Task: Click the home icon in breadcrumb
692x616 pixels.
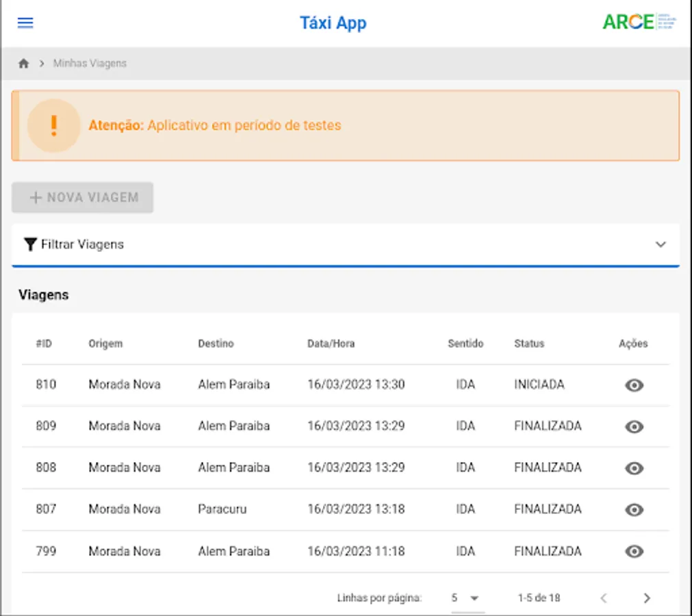Action: (x=24, y=64)
